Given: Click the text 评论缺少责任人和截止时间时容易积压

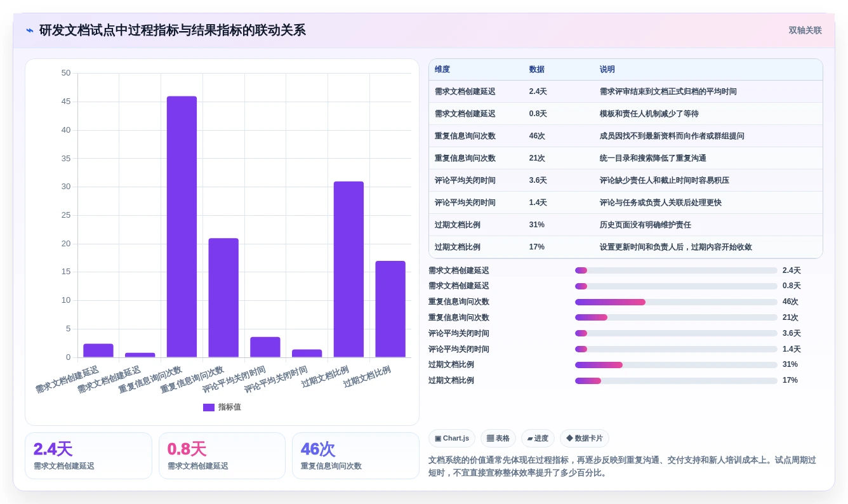Looking at the screenshot, I should point(665,181).
